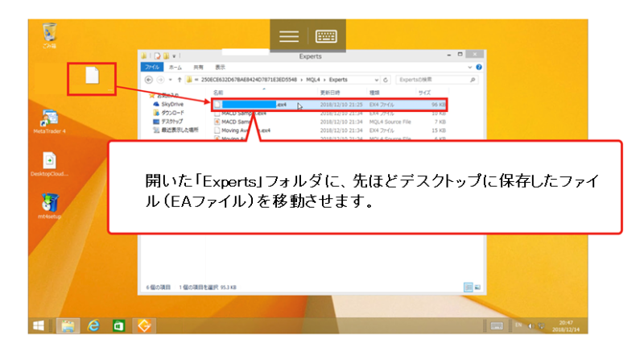
Task: Open the Windows Start button
Action: [x=39, y=326]
